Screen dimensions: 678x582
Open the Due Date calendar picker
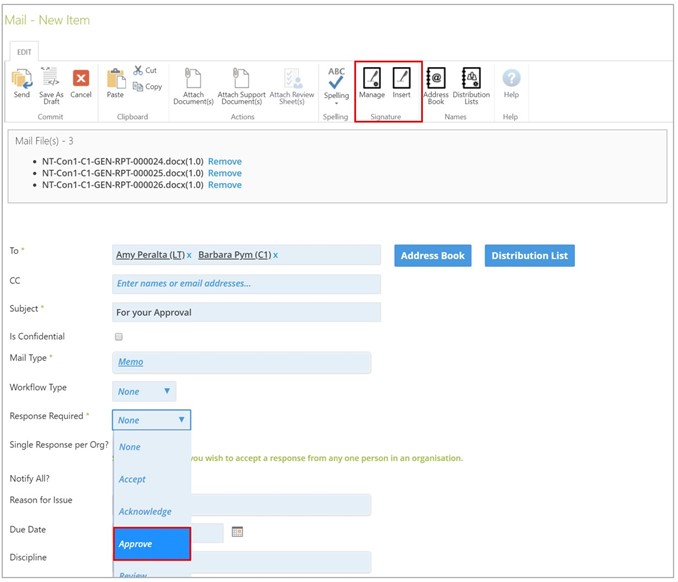(237, 531)
